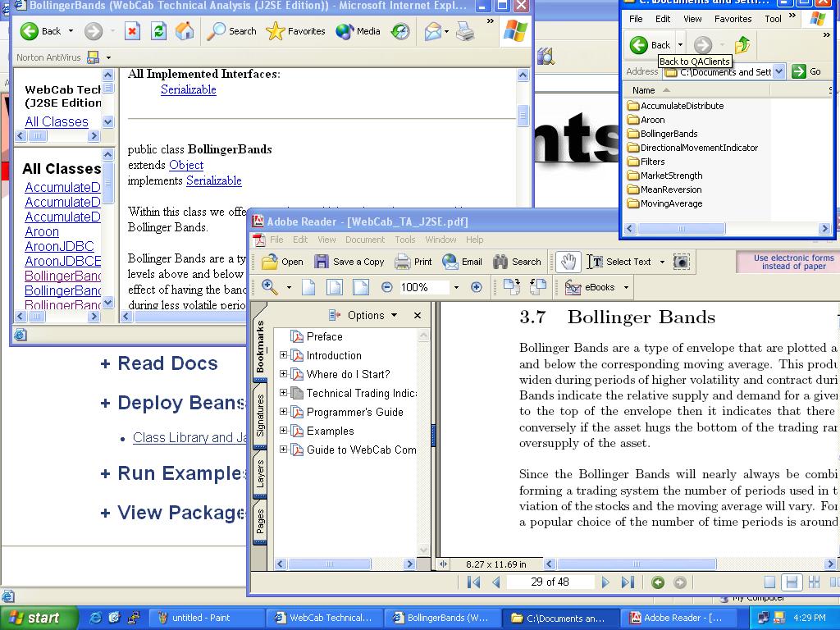Viewport: 840px width, 630px height.
Task: Click Search binoculars in Adobe Reader toolbar
Action: [517, 262]
